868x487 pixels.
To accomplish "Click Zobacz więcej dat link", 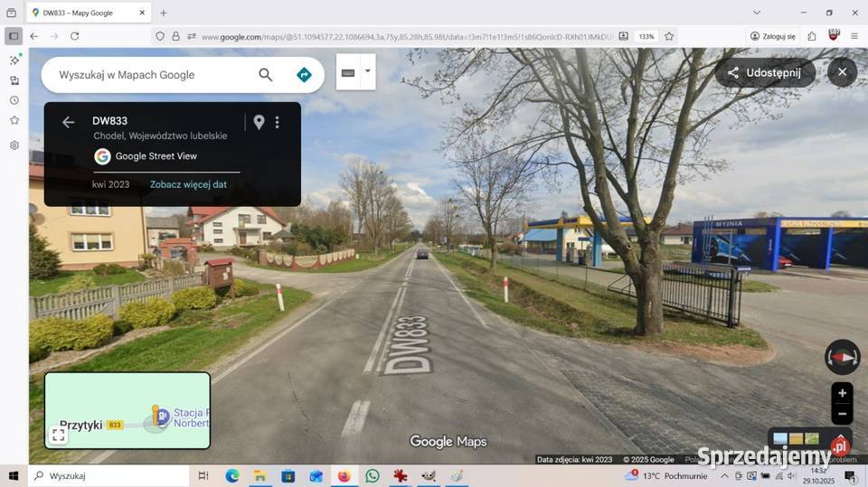I will click(188, 184).
